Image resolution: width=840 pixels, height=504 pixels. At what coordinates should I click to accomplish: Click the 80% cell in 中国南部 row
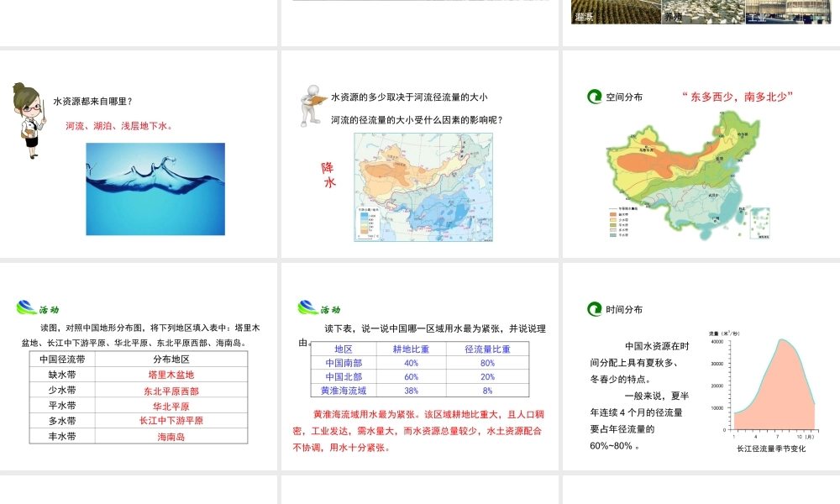[x=487, y=363]
